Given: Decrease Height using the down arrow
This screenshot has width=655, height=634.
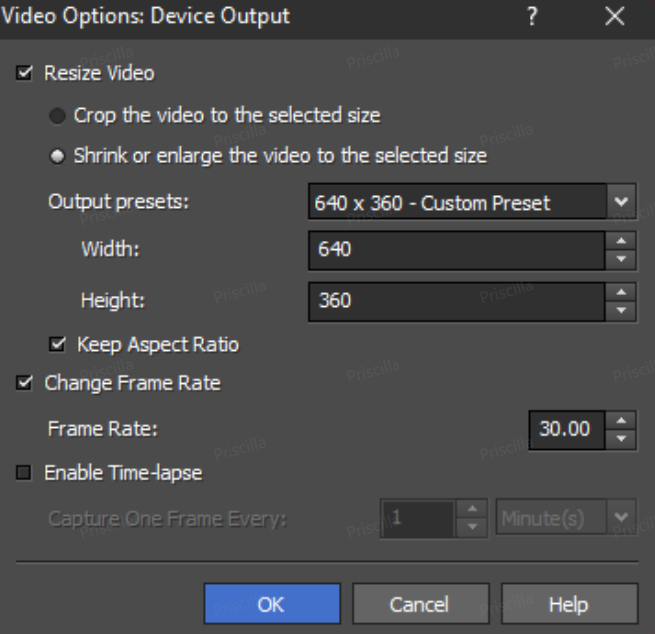Looking at the screenshot, I should click(621, 309).
